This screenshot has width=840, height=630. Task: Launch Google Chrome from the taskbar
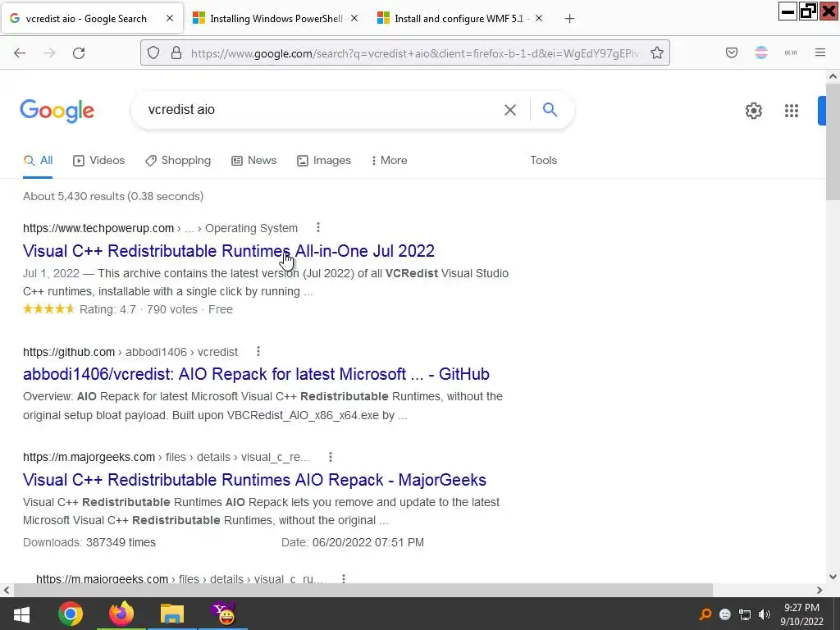click(x=71, y=614)
